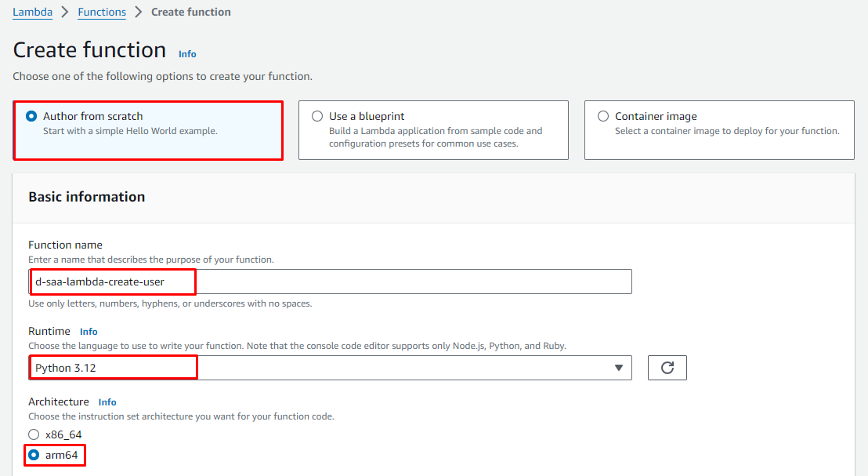Click the Basic information section heading
Image resolution: width=868 pixels, height=476 pixels.
tap(87, 197)
